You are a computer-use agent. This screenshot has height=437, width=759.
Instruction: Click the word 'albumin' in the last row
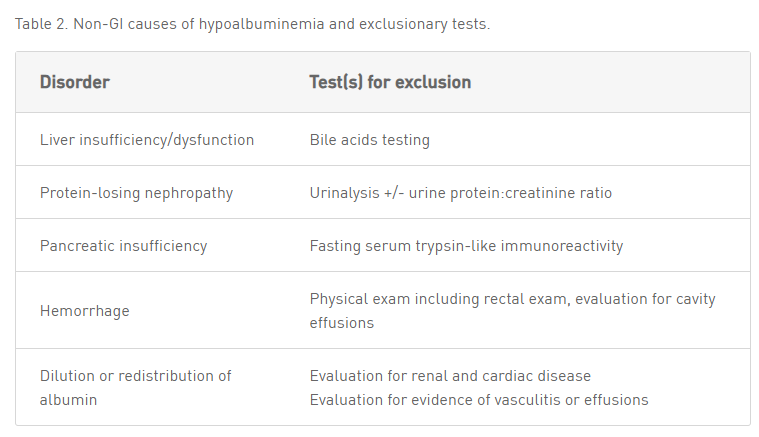(68, 400)
